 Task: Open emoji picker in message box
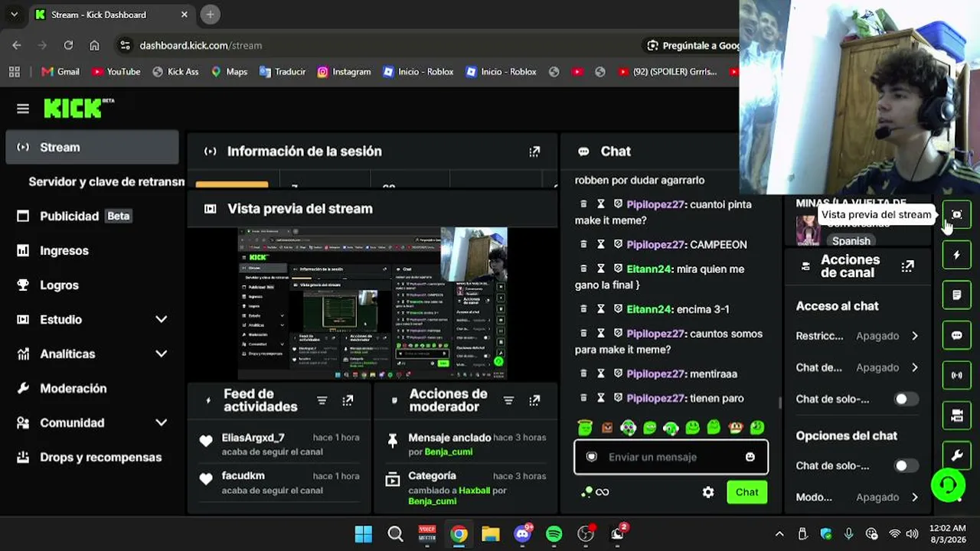750,457
